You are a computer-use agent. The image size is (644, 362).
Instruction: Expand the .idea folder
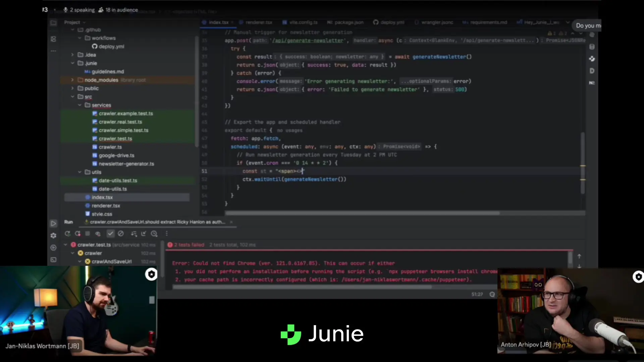click(x=72, y=55)
